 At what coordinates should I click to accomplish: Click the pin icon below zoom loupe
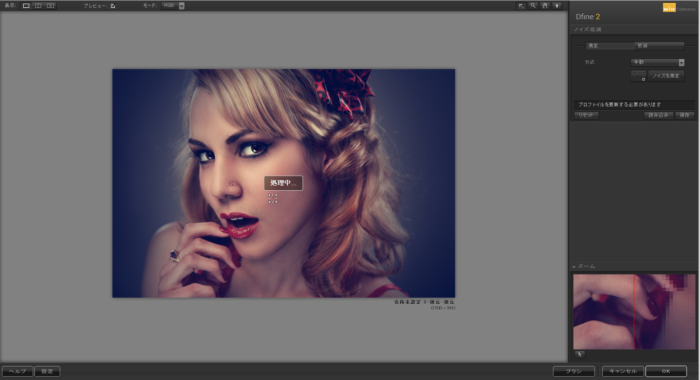click(x=579, y=354)
